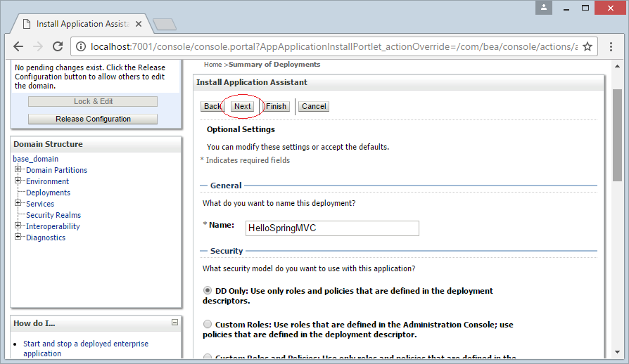
Task: Expand the Domain Partitions node
Action: tap(18, 169)
